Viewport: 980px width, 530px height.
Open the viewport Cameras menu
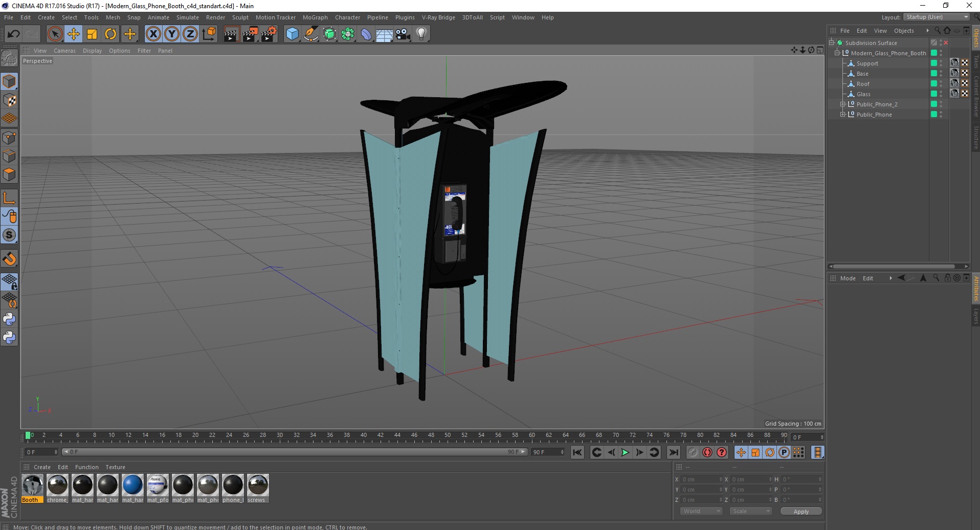click(x=64, y=51)
